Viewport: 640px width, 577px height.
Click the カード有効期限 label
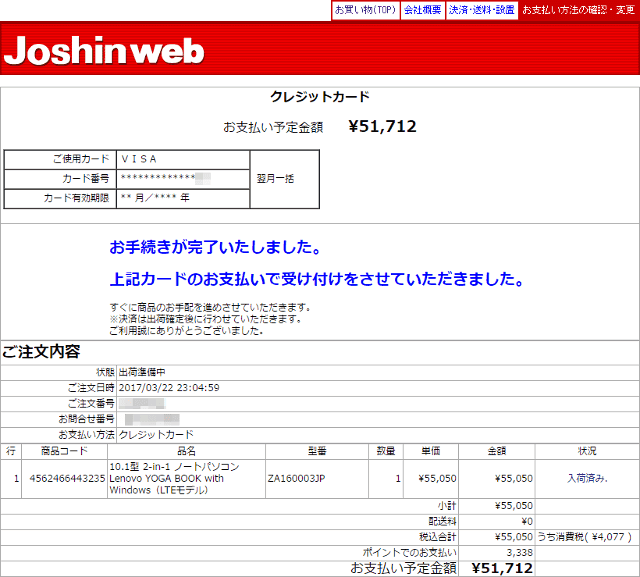76,198
